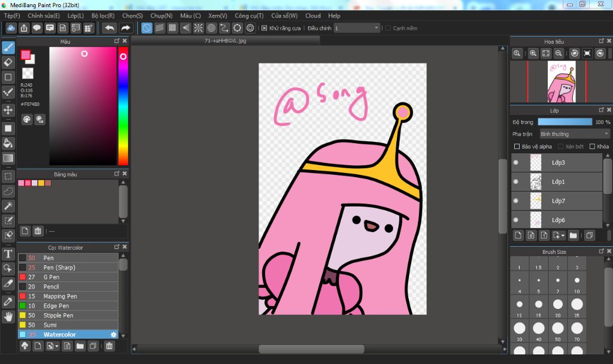
Task: Zoom out on the Navigator panel
Action: [x=559, y=53]
